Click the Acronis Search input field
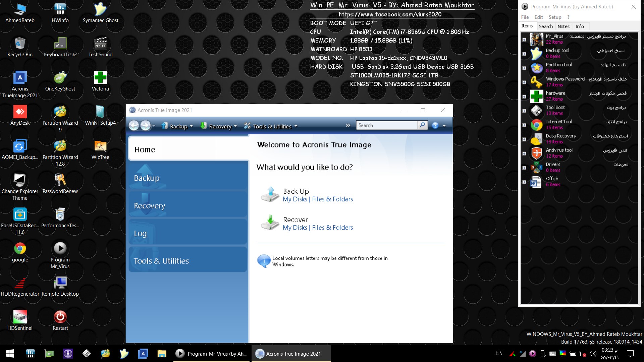The width and height of the screenshot is (644, 362). point(387,125)
